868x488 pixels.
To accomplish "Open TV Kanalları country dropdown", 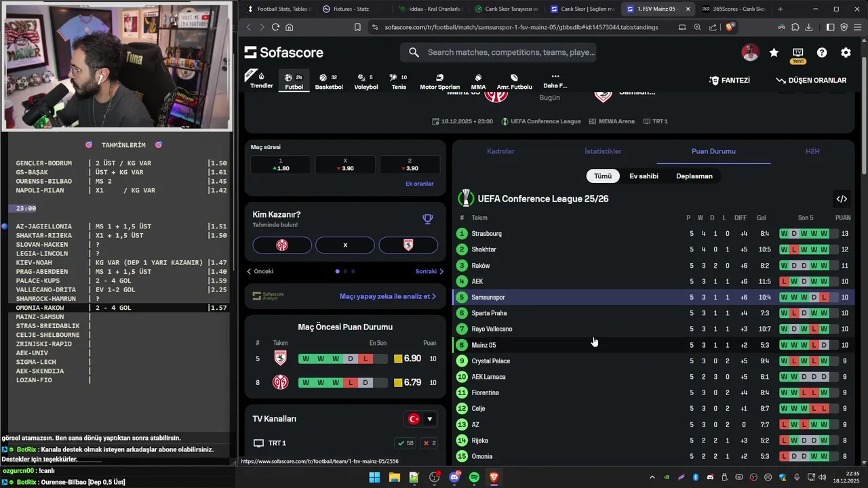I will [x=421, y=419].
